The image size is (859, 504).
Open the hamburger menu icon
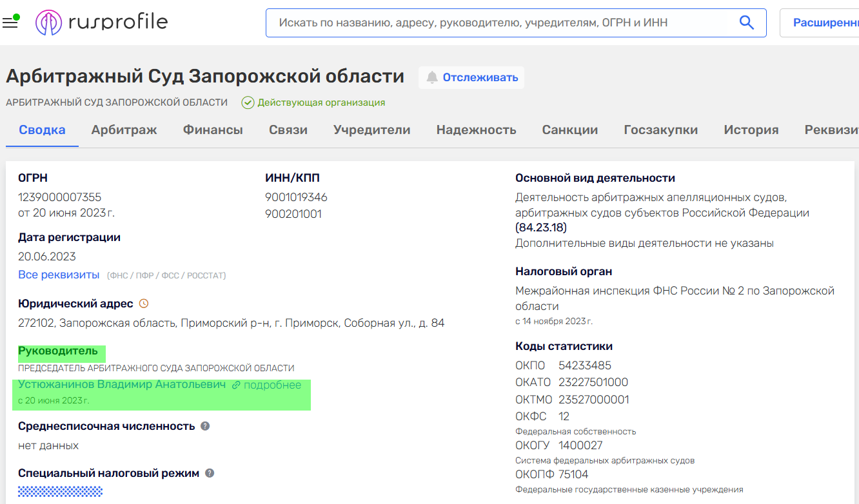(10, 23)
